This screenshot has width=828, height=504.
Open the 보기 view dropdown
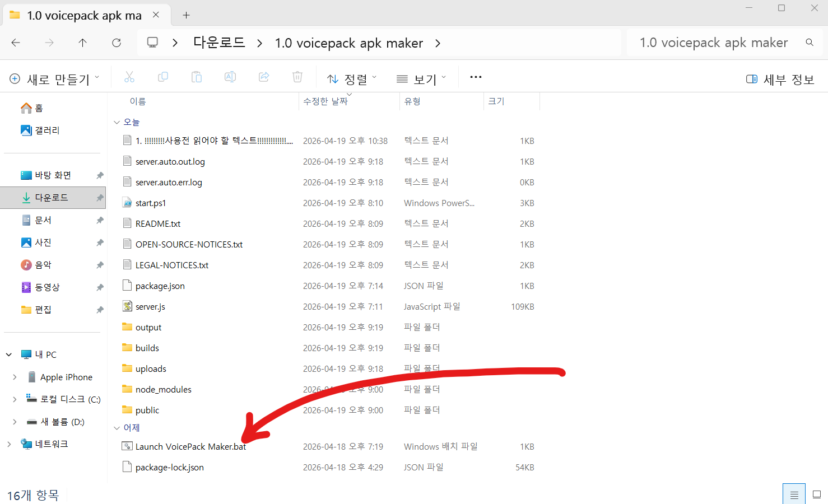(x=421, y=79)
